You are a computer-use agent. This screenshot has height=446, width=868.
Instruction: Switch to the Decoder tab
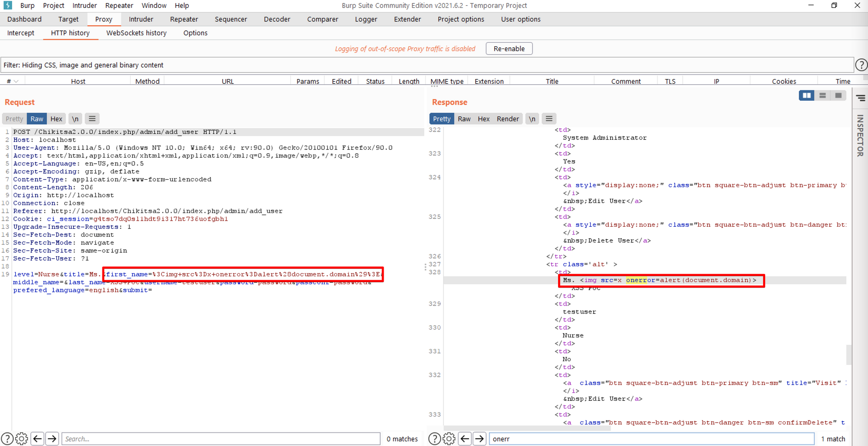coord(277,19)
